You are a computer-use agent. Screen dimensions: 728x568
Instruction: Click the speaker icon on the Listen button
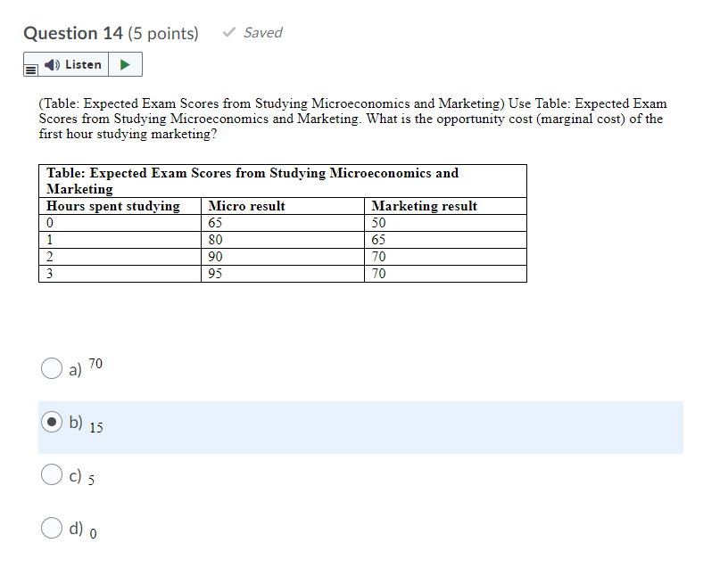pyautogui.click(x=53, y=64)
